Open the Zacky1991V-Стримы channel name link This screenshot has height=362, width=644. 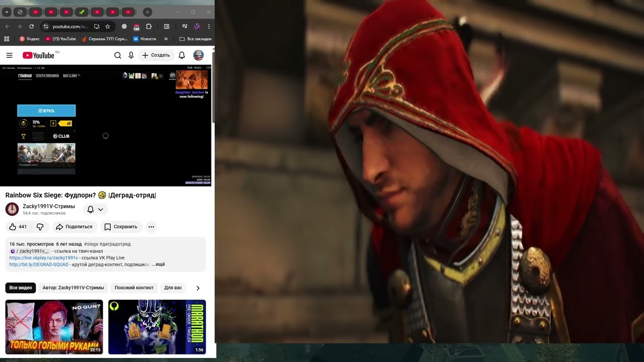(49, 206)
